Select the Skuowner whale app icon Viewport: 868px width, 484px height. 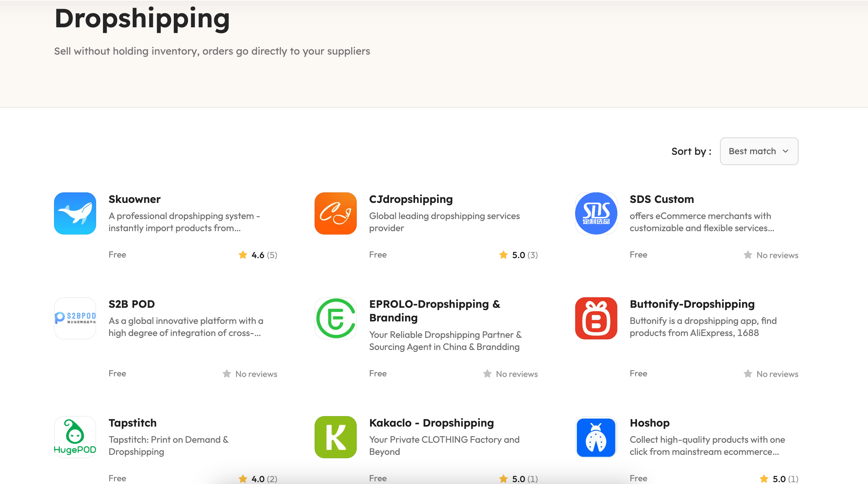[x=75, y=213]
